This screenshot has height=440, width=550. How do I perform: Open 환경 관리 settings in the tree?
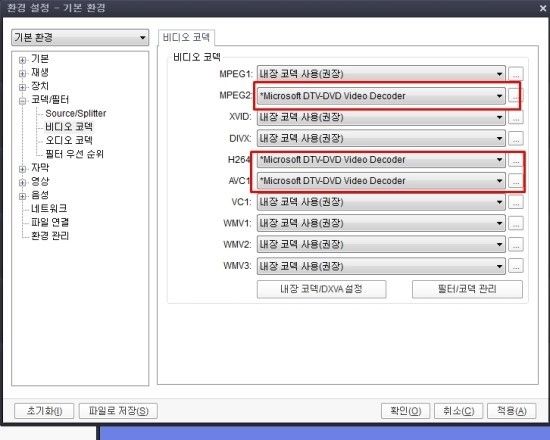[x=50, y=235]
